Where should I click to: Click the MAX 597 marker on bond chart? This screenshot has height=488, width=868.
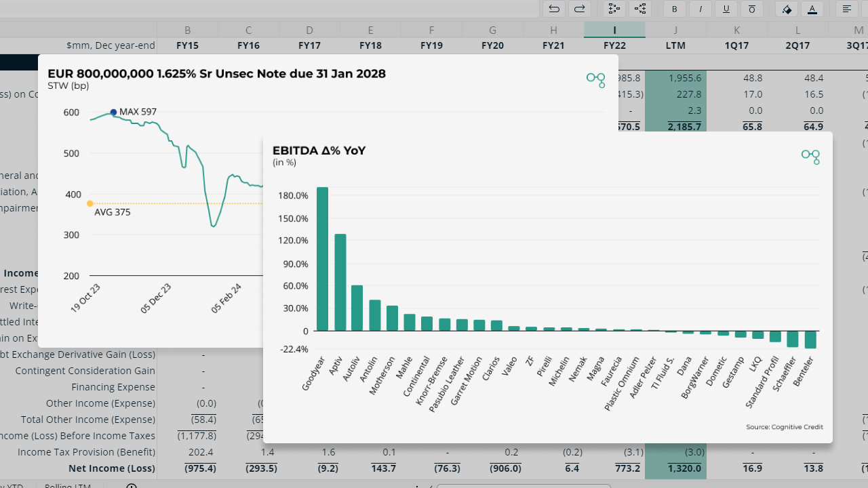click(113, 112)
